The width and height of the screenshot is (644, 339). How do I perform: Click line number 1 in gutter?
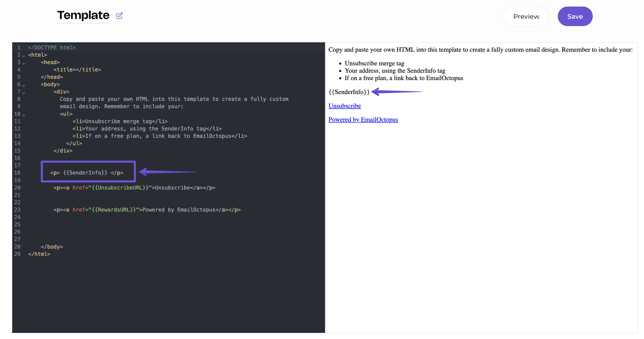pos(19,48)
